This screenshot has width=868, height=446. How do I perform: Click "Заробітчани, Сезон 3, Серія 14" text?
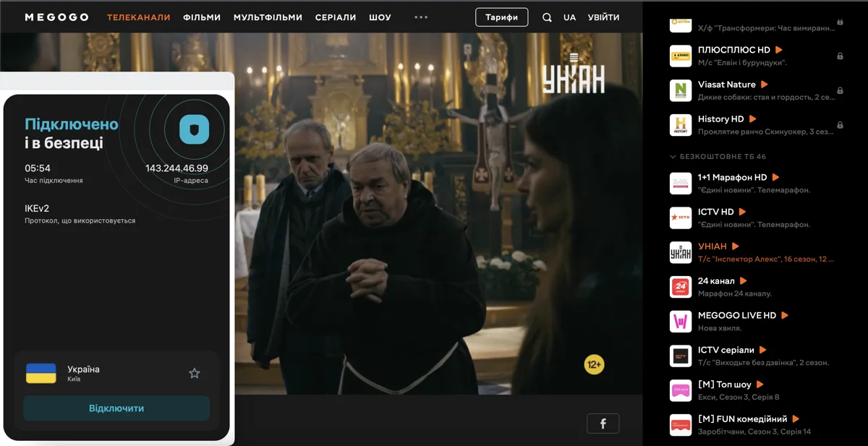point(754,432)
